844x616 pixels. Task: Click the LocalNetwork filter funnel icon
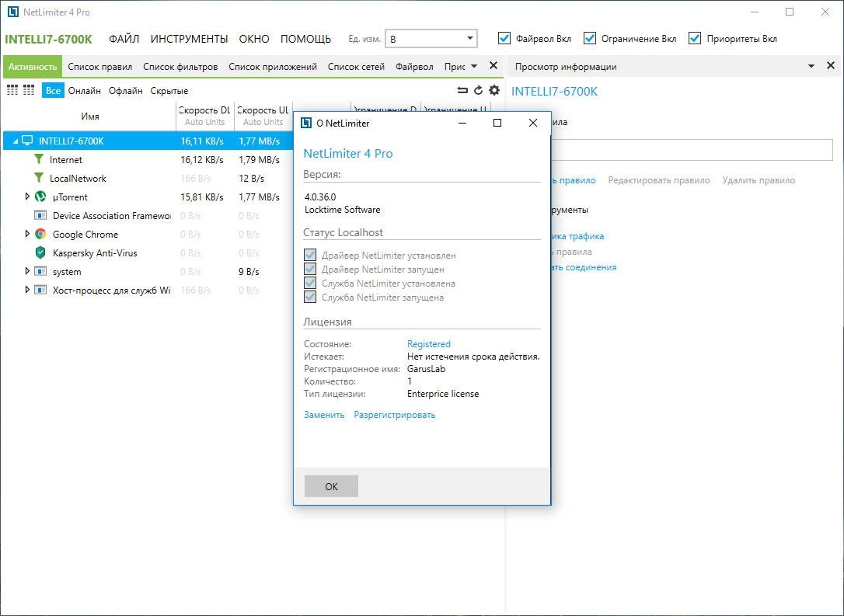click(39, 178)
